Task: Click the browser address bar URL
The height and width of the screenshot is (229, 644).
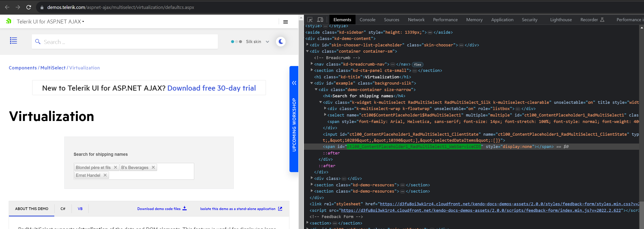Action: click(x=120, y=7)
